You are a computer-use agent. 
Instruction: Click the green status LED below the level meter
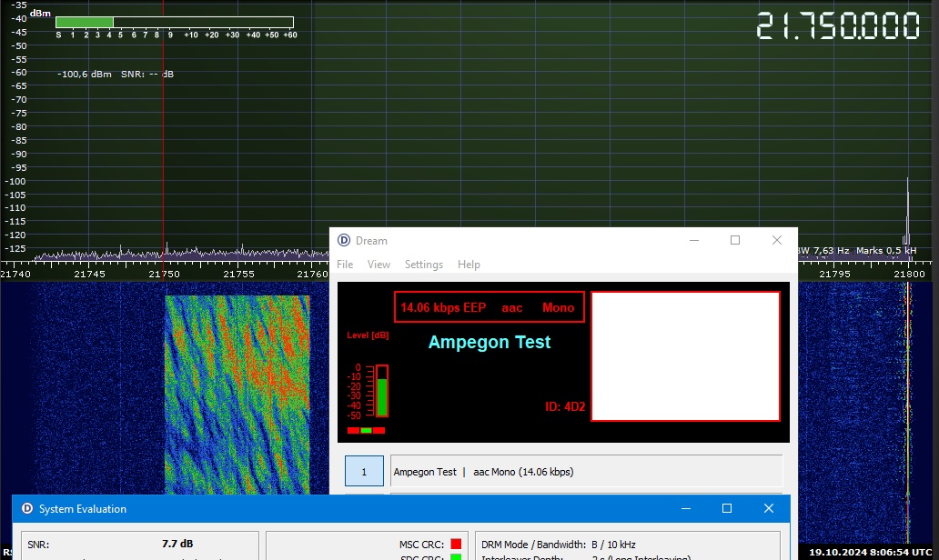pos(366,430)
